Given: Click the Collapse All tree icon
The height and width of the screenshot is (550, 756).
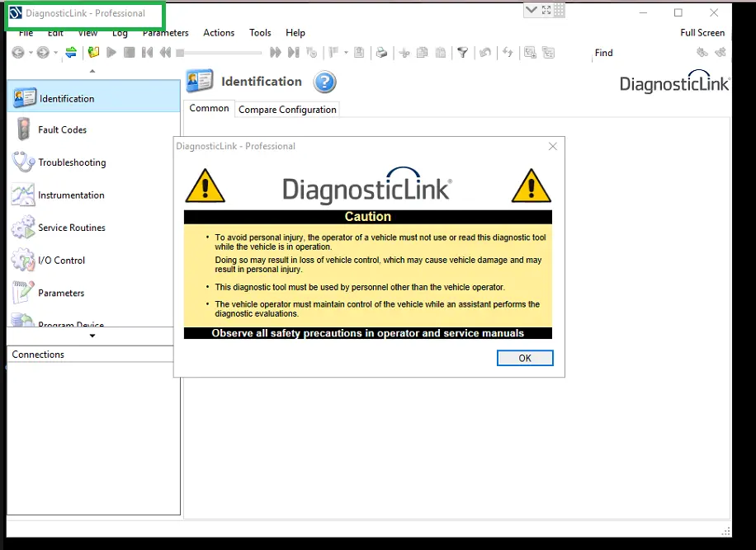Looking at the screenshot, I should coord(549,52).
